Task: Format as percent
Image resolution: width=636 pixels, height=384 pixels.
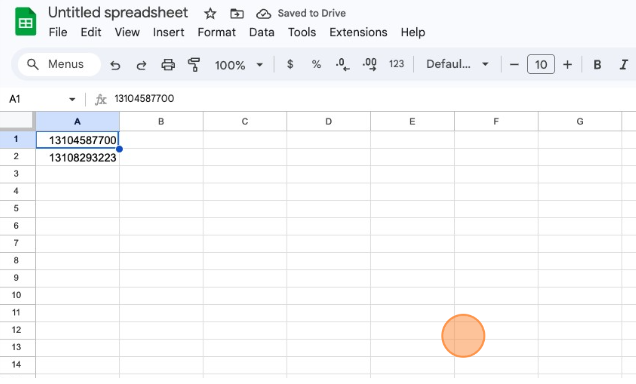Action: tap(316, 64)
